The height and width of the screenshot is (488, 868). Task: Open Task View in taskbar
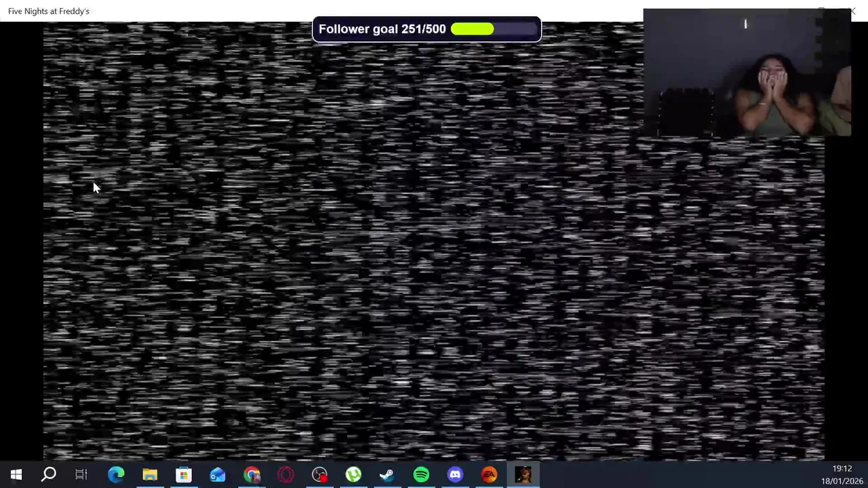[81, 474]
